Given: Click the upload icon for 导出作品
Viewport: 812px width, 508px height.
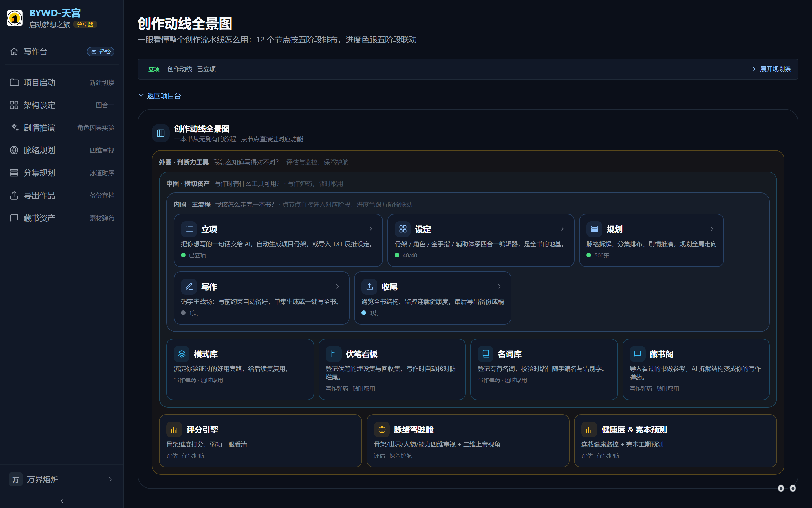Looking at the screenshot, I should coord(14,195).
